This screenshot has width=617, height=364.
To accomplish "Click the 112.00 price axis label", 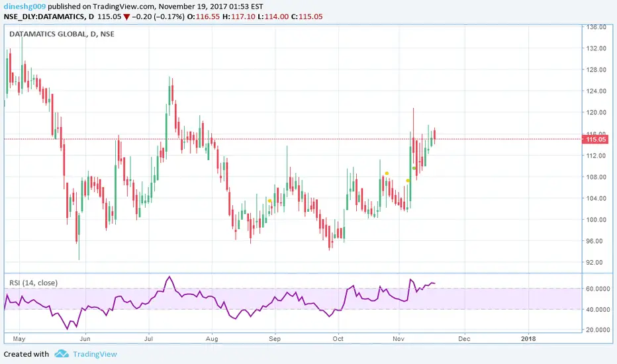I will 596,156.
